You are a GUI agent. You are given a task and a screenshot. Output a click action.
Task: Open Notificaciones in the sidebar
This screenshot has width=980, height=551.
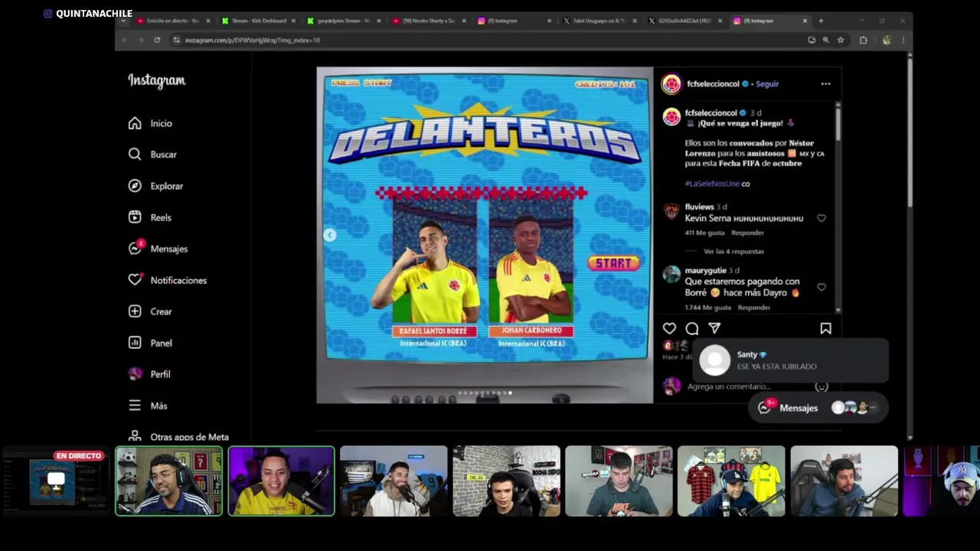click(x=168, y=280)
